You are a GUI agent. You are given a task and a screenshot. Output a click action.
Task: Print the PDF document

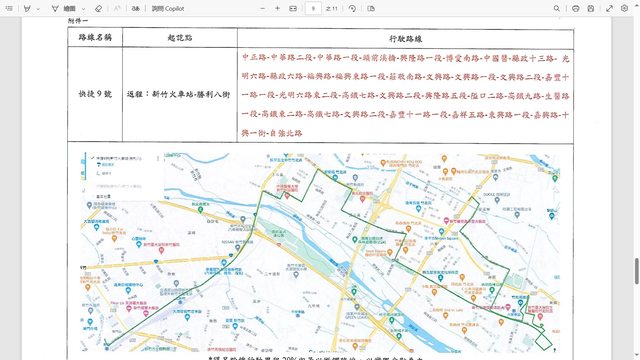(x=576, y=8)
